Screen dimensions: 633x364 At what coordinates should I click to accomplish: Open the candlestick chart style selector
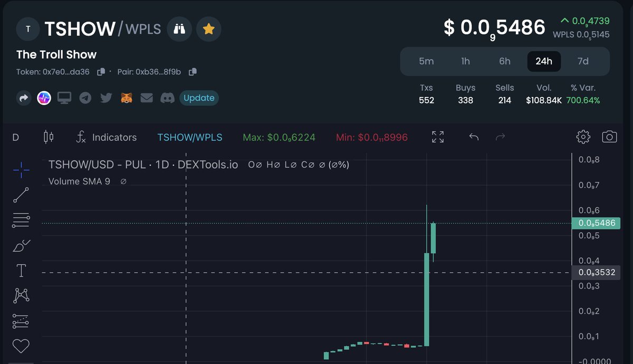48,137
